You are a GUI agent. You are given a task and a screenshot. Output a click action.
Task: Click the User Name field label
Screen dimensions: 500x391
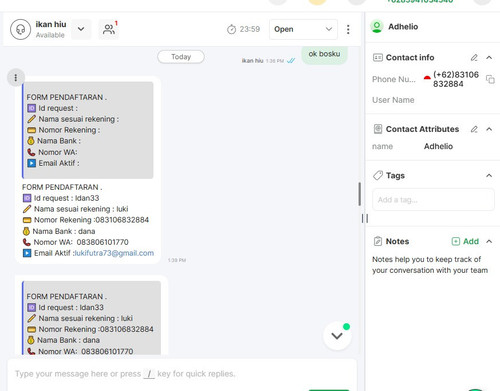(x=393, y=100)
